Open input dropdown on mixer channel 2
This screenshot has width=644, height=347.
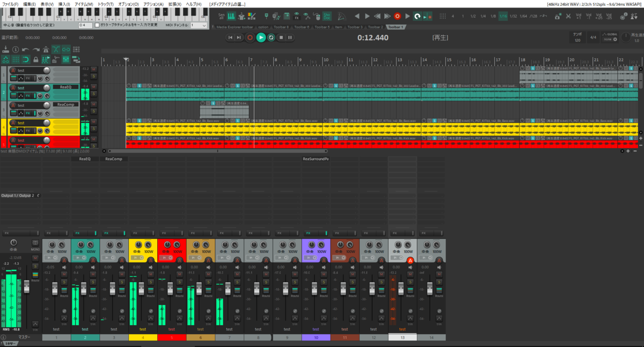point(79,257)
